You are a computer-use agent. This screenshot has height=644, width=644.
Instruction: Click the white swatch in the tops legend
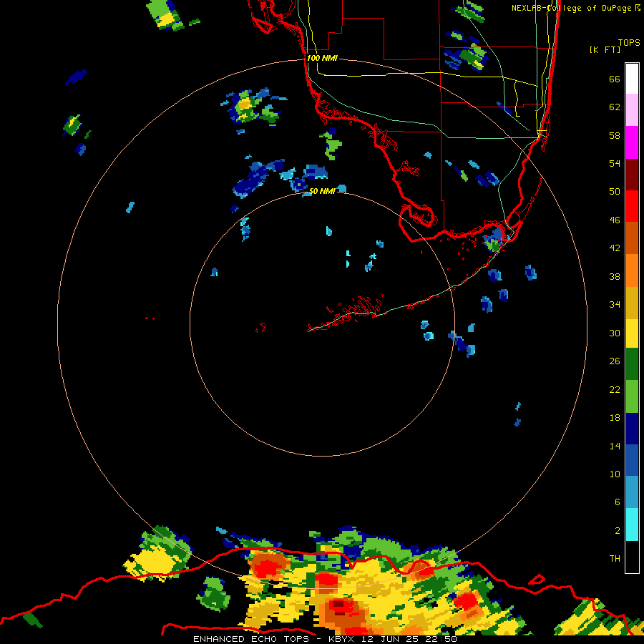click(632, 79)
